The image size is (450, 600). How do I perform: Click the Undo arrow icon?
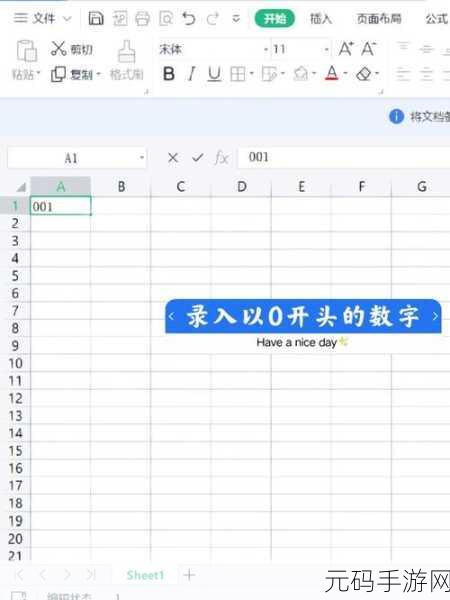[189, 18]
